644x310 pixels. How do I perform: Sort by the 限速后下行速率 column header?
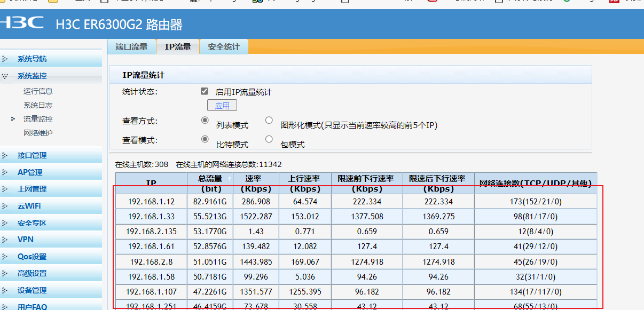tap(438, 183)
